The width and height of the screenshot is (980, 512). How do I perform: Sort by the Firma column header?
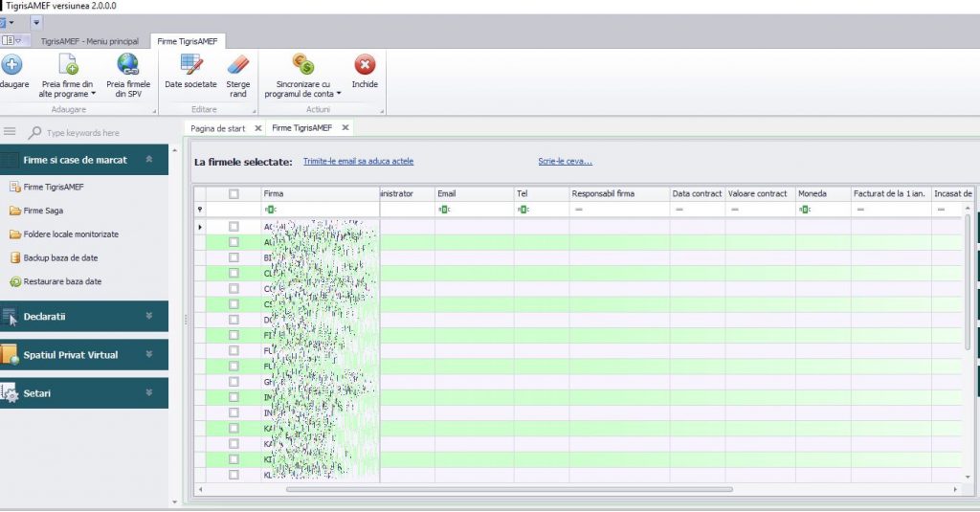pyautogui.click(x=320, y=194)
